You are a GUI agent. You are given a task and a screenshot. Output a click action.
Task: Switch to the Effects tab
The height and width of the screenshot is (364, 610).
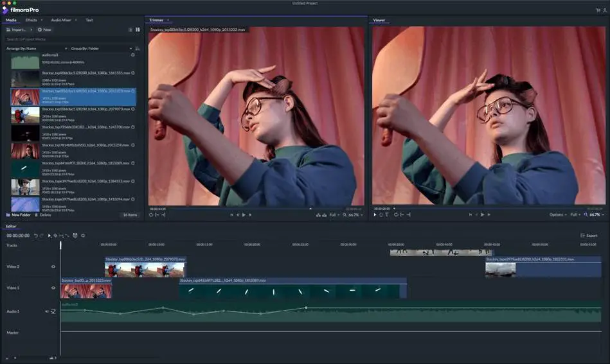(x=31, y=20)
